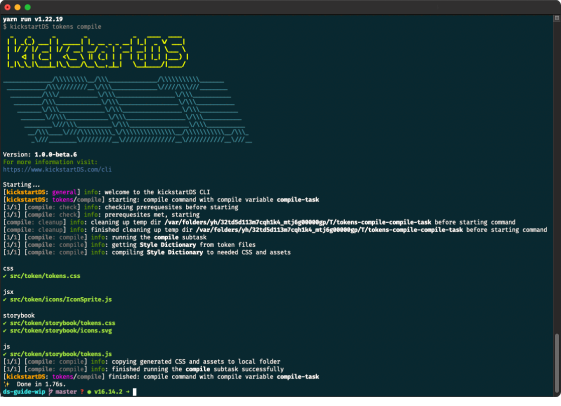Click the git branch icon in prompt
The height and width of the screenshot is (406, 561).
50,392
